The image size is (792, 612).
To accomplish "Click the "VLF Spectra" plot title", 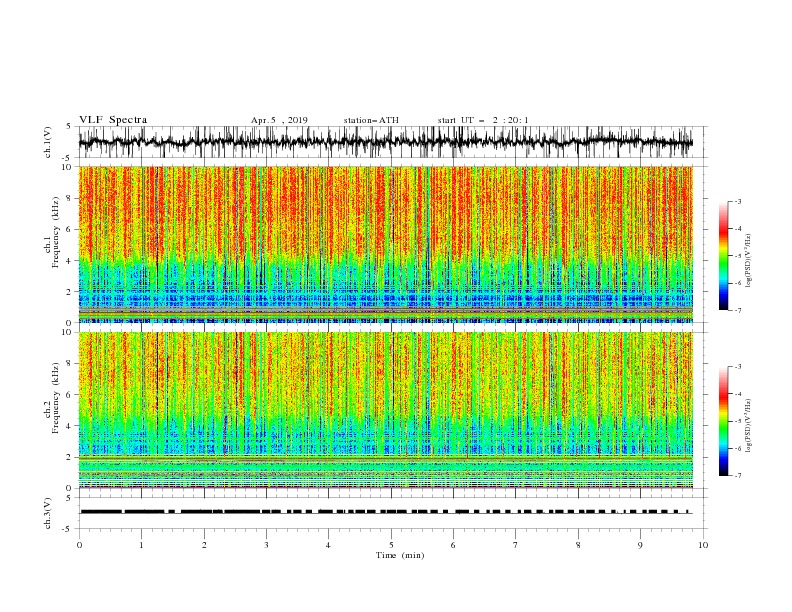I will [x=113, y=120].
